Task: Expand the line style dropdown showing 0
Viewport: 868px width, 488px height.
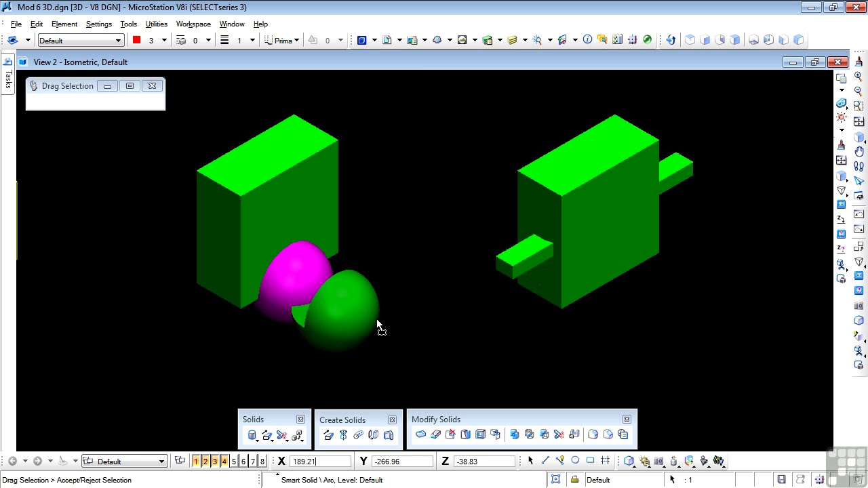Action: (x=208, y=41)
